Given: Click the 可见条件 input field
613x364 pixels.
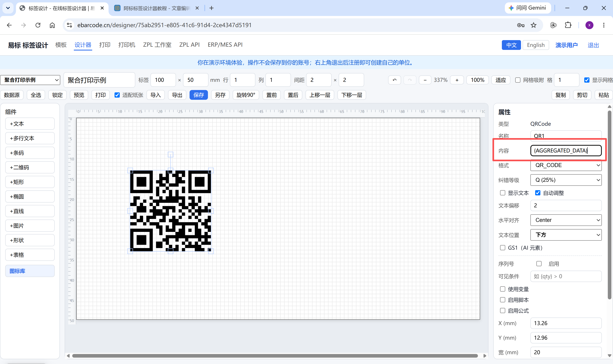Looking at the screenshot, I should point(566,276).
